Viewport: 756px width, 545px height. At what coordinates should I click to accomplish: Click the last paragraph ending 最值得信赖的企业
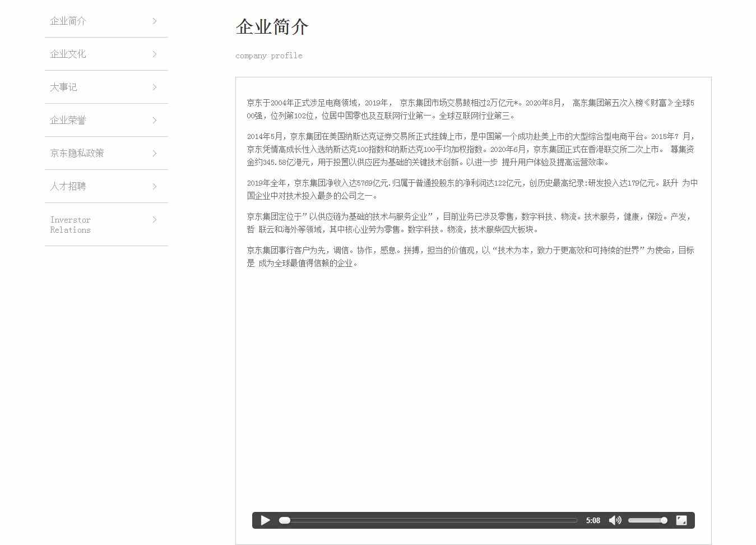click(x=471, y=256)
